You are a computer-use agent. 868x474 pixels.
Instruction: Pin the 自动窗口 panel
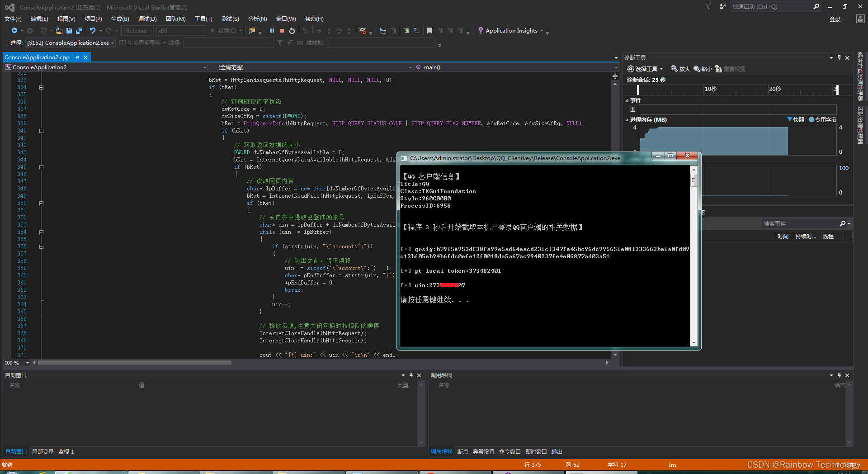(x=411, y=375)
